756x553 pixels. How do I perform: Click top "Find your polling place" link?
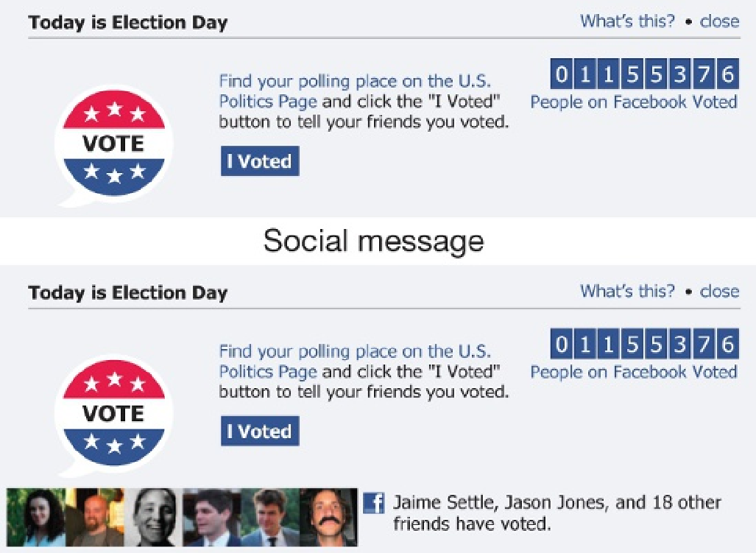354,81
